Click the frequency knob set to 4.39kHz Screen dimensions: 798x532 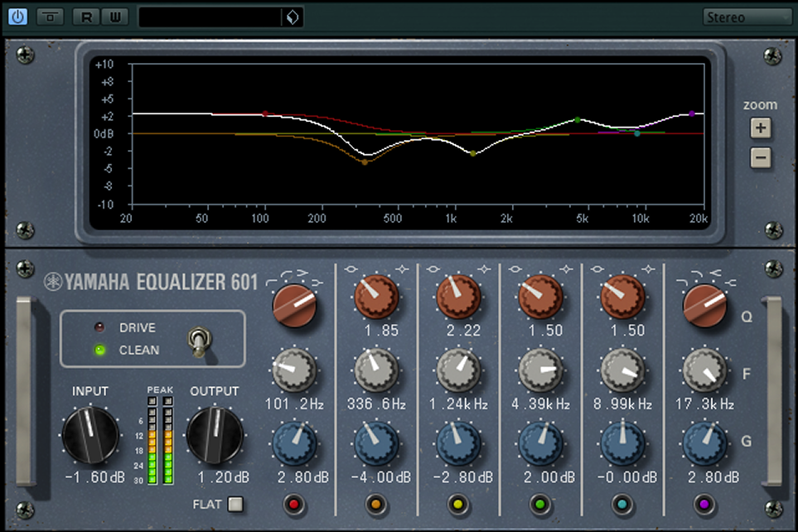540,370
